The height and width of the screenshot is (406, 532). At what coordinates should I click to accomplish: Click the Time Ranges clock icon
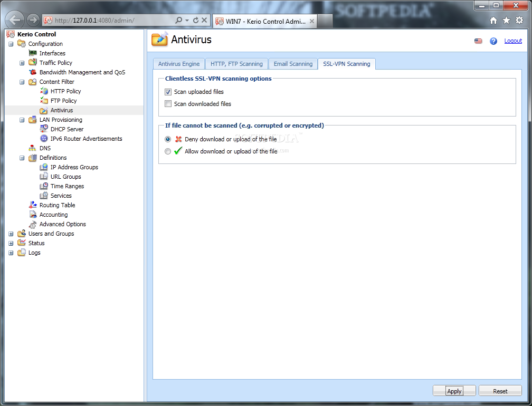pyautogui.click(x=44, y=186)
